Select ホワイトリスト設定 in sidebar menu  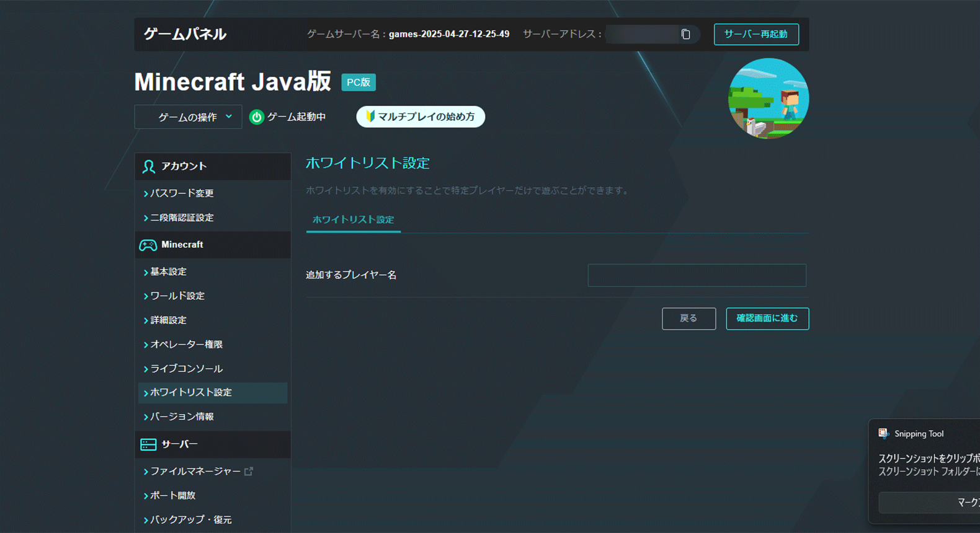tap(213, 393)
